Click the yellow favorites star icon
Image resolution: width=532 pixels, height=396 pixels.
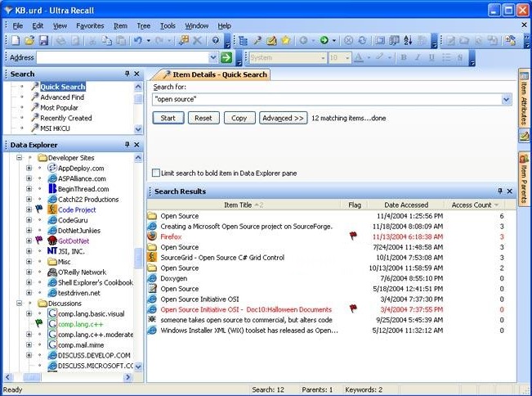click(x=286, y=41)
